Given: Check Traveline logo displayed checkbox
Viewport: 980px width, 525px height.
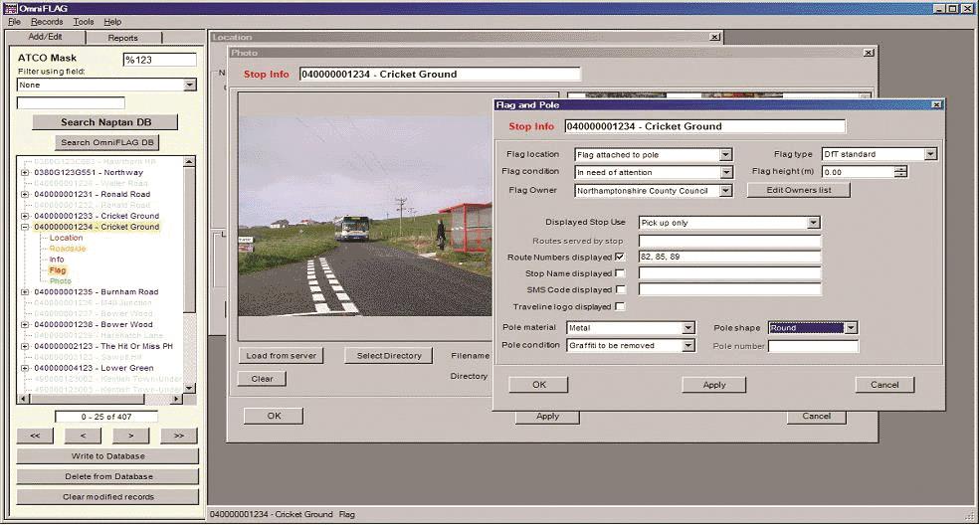Looking at the screenshot, I should [x=620, y=306].
